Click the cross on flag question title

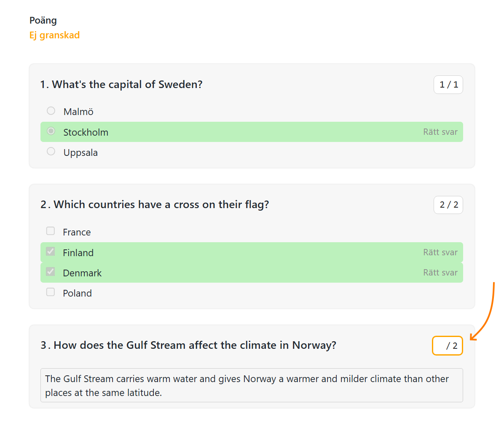pyautogui.click(x=155, y=205)
